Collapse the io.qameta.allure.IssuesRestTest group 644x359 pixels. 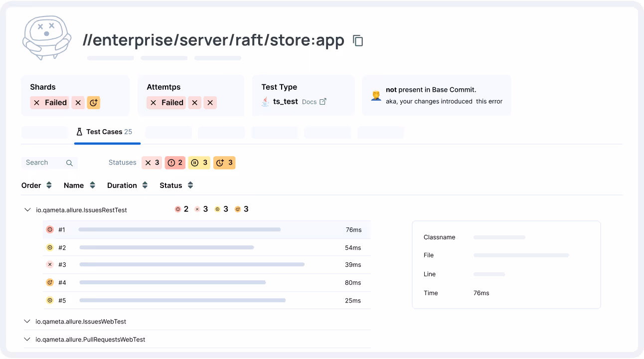click(27, 209)
